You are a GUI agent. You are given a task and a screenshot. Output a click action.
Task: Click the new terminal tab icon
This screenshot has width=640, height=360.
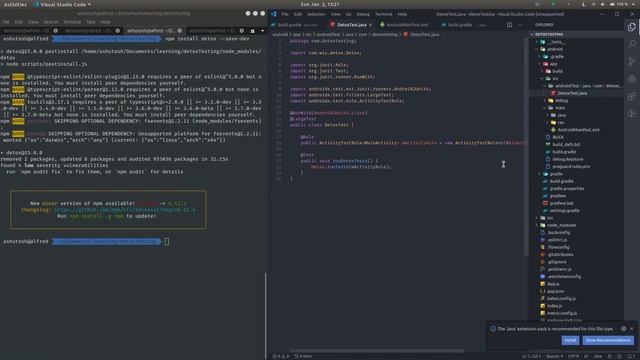tap(253, 31)
